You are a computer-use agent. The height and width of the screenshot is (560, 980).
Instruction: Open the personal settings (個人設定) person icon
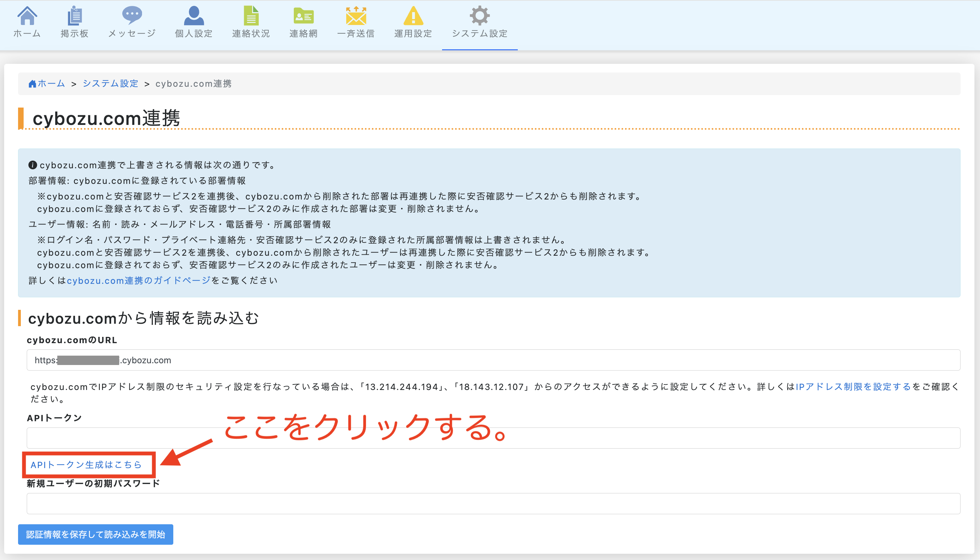tap(194, 15)
